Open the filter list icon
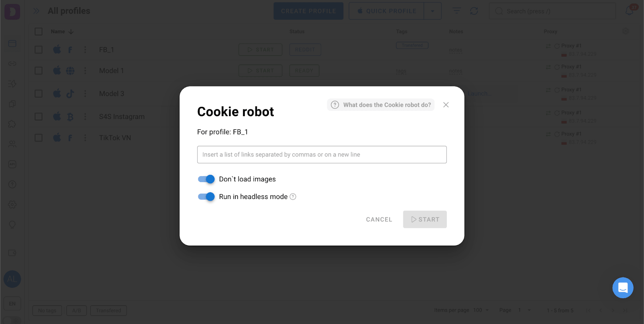Image resolution: width=644 pixels, height=324 pixels. (x=456, y=11)
